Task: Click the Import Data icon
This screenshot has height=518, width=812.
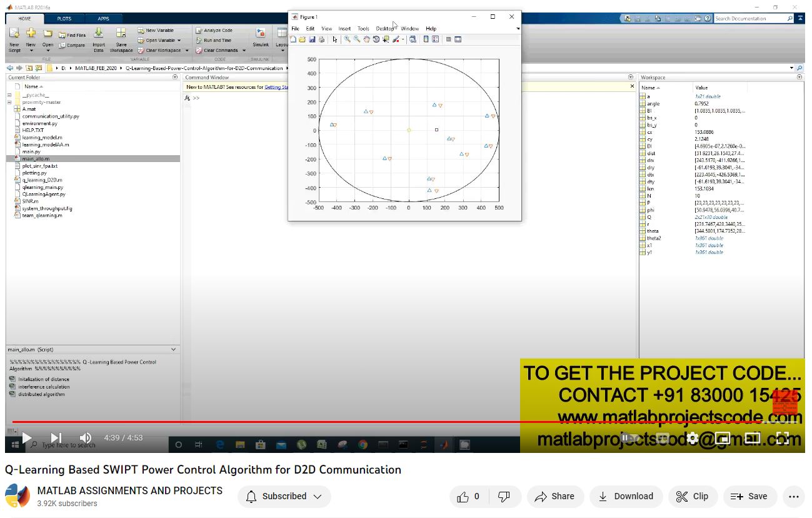Action: click(99, 38)
